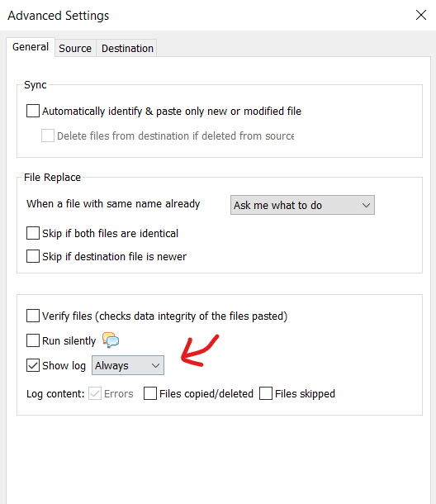This screenshot has height=504, width=436.
Task: Click the Errors log content checkbox
Action: click(x=95, y=393)
